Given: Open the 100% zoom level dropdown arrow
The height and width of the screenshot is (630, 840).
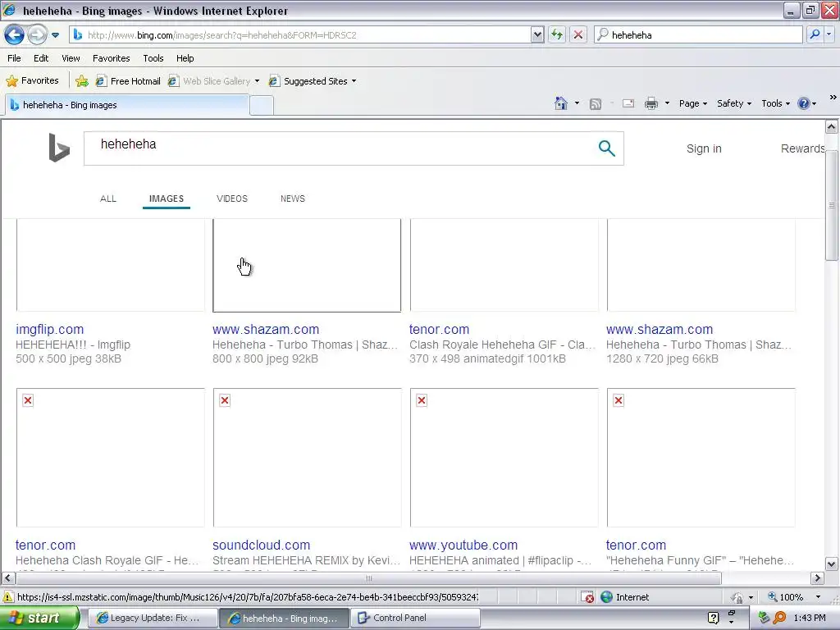Looking at the screenshot, I should (x=818, y=597).
